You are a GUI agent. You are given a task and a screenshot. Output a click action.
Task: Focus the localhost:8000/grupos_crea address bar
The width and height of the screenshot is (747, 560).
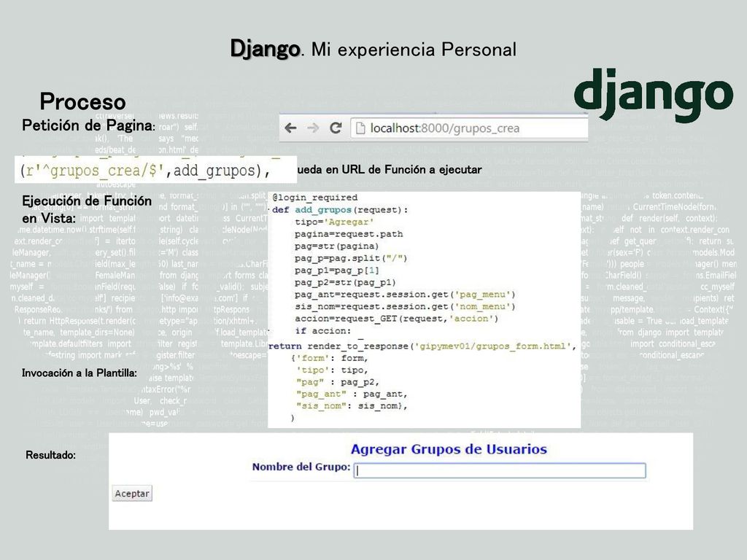[x=469, y=128]
